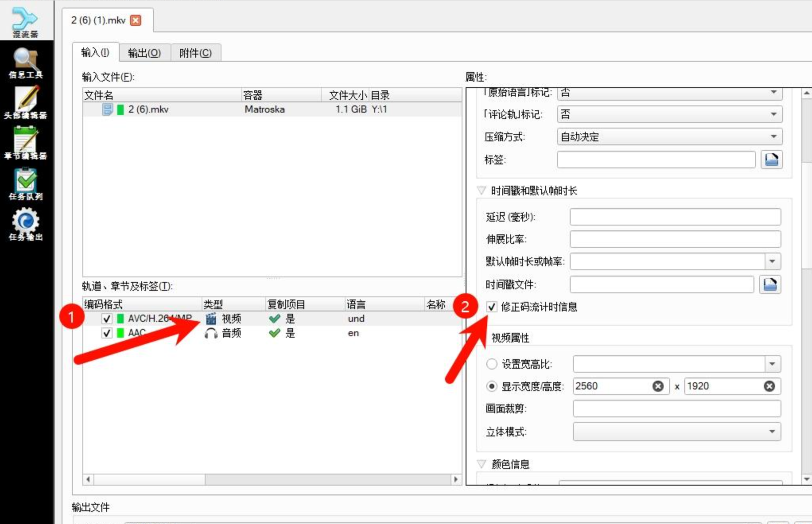Uncheck the AVC/H.264 video track checkbox
Screen dimensions: 812x524
pos(107,319)
